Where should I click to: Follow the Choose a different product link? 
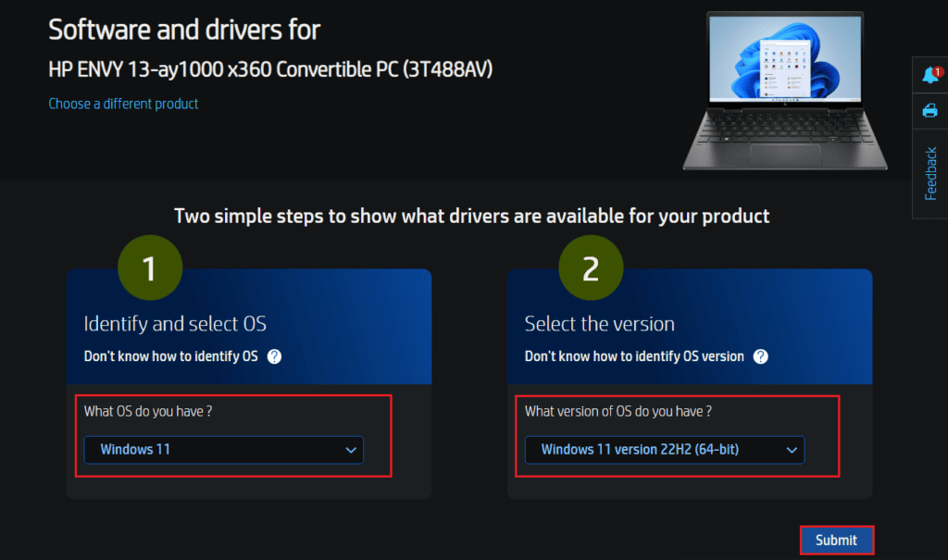click(x=123, y=104)
